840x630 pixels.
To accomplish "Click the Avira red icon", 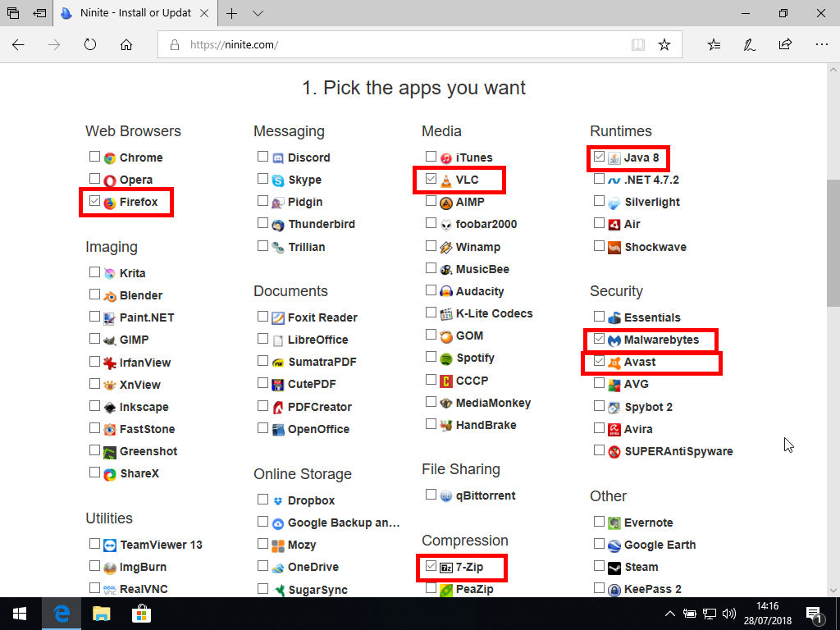I will pos(614,430).
